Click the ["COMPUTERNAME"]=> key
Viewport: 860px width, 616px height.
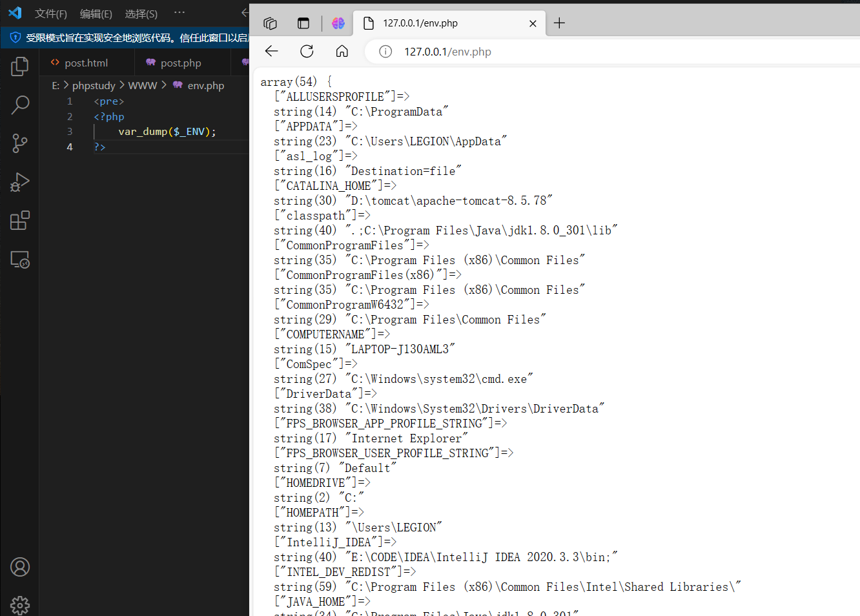[x=332, y=334]
